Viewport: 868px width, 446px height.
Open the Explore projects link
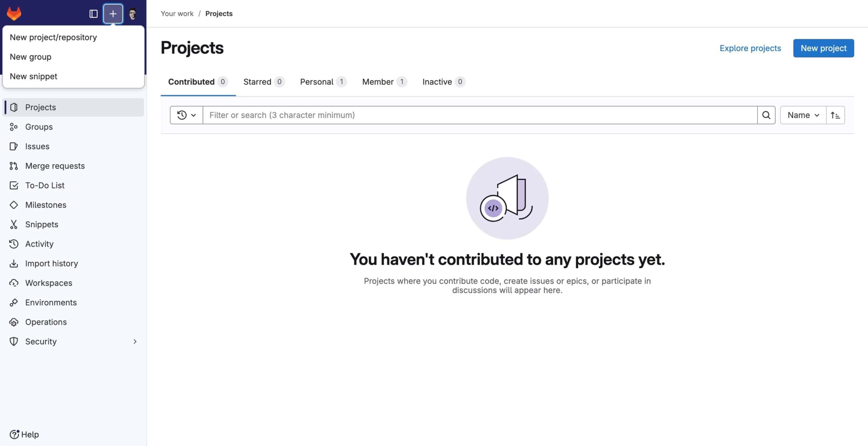(x=750, y=48)
